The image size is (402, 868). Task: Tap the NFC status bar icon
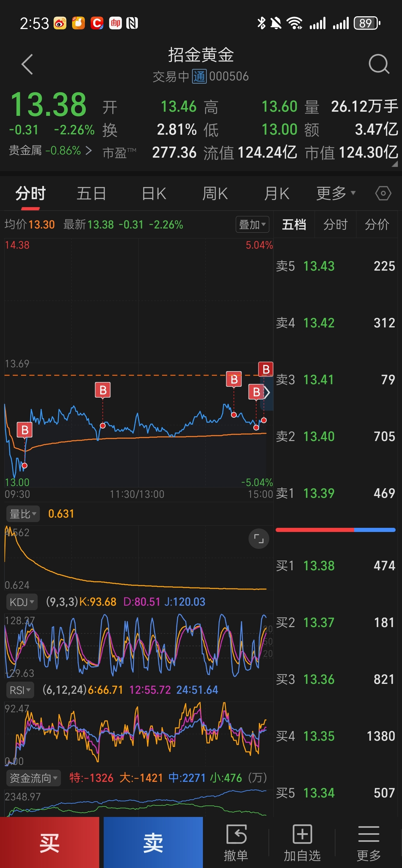point(132,23)
